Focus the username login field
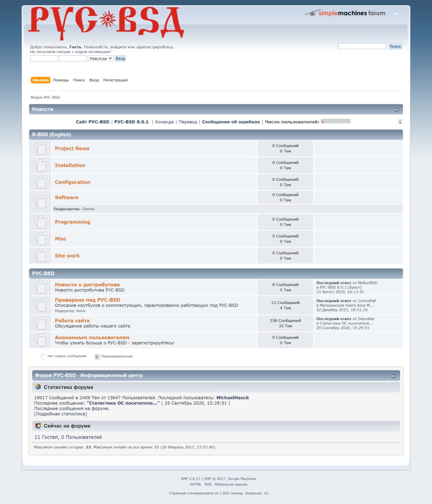The image size is (432, 504). click(44, 58)
